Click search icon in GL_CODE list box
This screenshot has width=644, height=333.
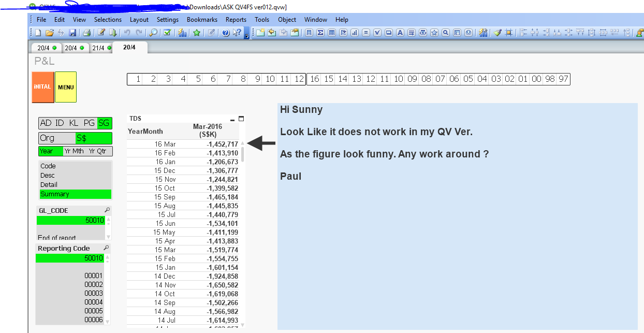pyautogui.click(x=107, y=210)
